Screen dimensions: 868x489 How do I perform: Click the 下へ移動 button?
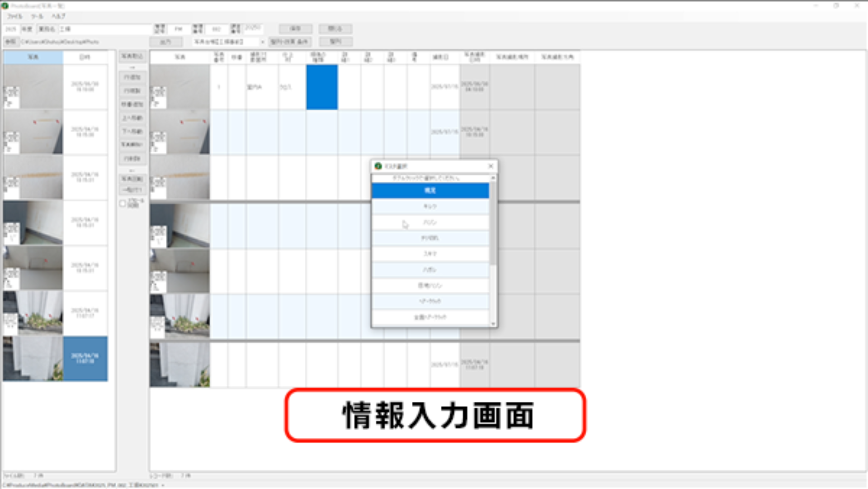pyautogui.click(x=132, y=132)
